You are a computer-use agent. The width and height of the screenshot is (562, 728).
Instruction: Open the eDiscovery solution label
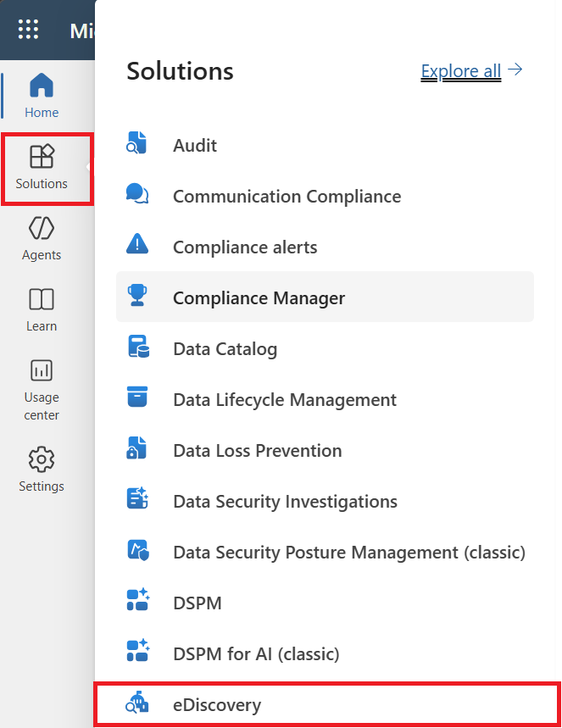217,705
